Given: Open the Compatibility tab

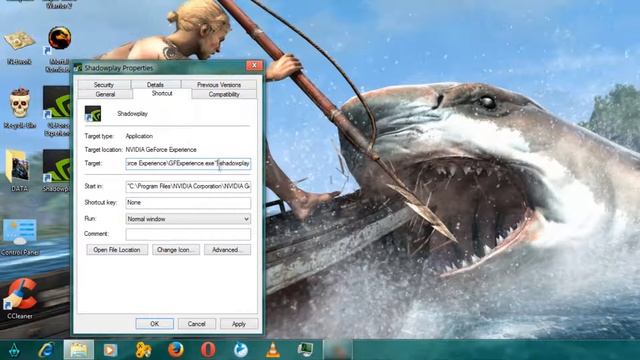Looking at the screenshot, I should click(x=224, y=94).
